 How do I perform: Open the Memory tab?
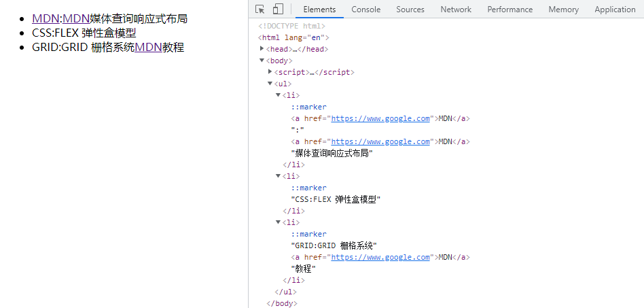(564, 9)
